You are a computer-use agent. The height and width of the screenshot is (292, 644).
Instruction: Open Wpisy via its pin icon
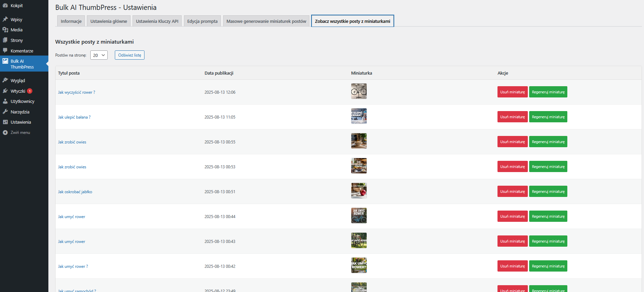click(x=5, y=19)
